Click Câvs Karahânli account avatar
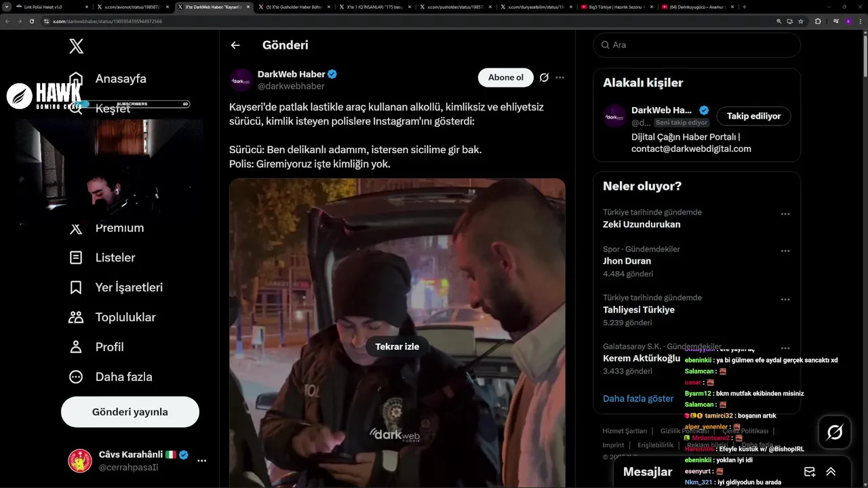This screenshot has height=488, width=868. (80, 461)
